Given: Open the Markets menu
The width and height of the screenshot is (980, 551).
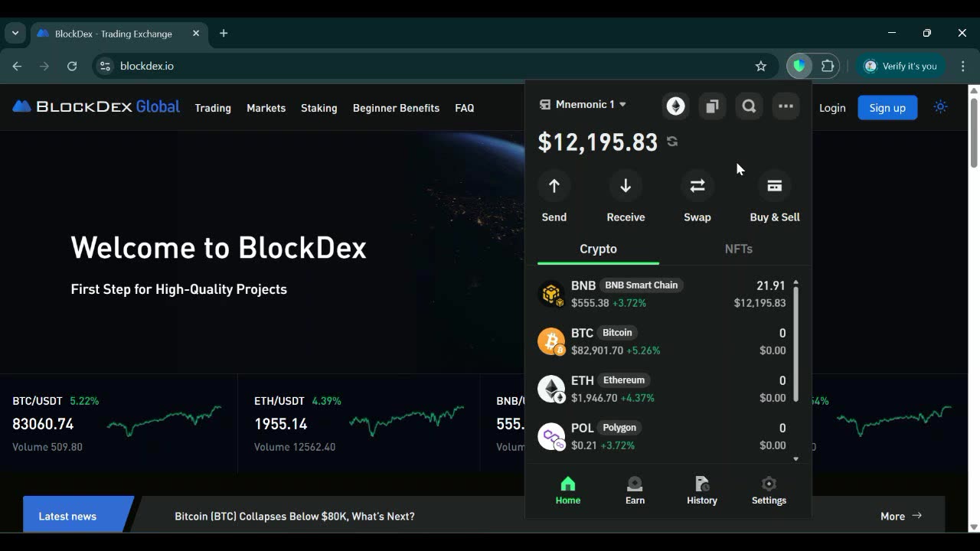Looking at the screenshot, I should (266, 108).
